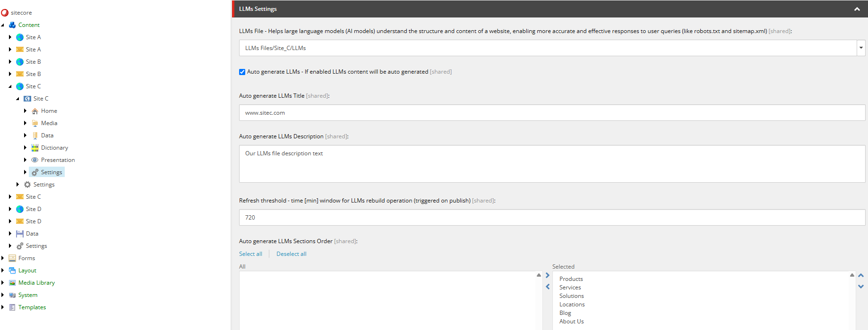Image resolution: width=868 pixels, height=330 pixels.
Task: Select Blog in the Selected list
Action: (565, 313)
